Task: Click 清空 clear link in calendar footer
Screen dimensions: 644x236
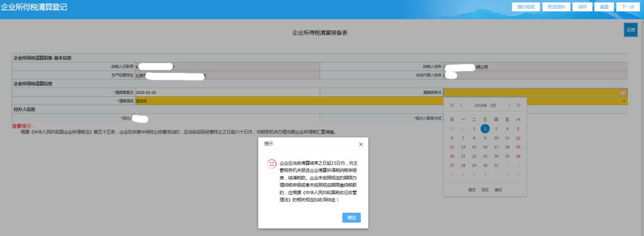Action: coord(472,190)
